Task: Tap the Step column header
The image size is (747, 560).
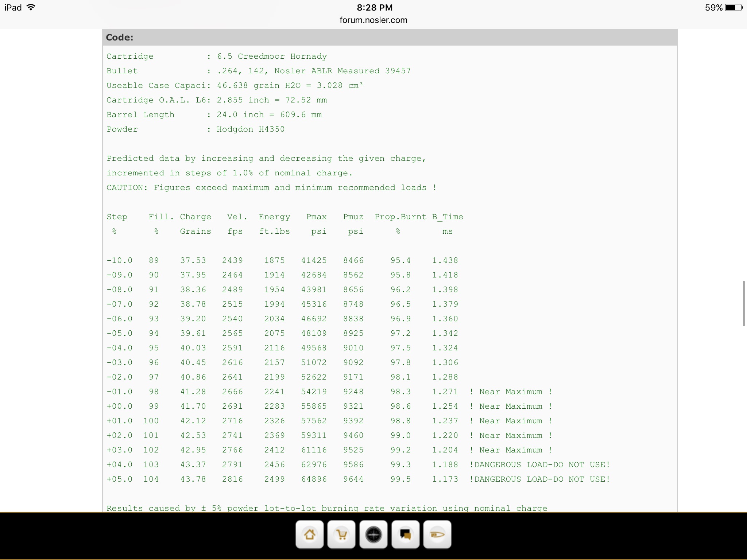Action: tap(117, 217)
